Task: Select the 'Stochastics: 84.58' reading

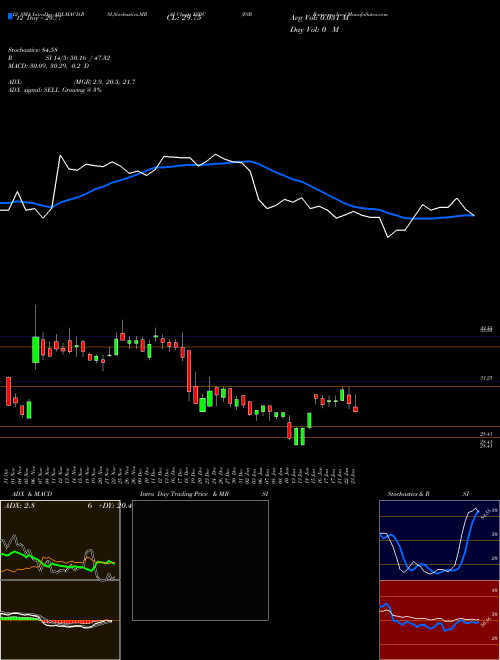Action: pyautogui.click(x=32, y=50)
